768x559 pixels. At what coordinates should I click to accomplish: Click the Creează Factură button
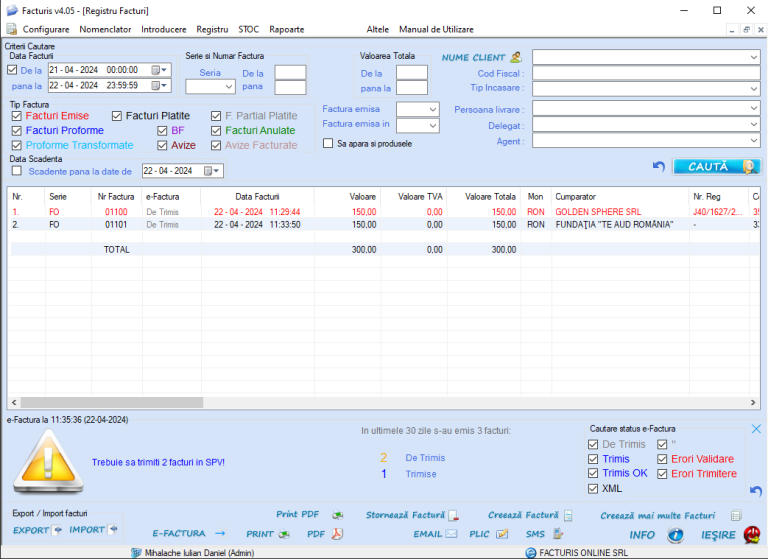(x=522, y=516)
